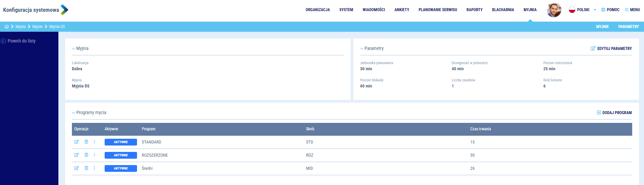Open more options for Średni program

coord(95,168)
